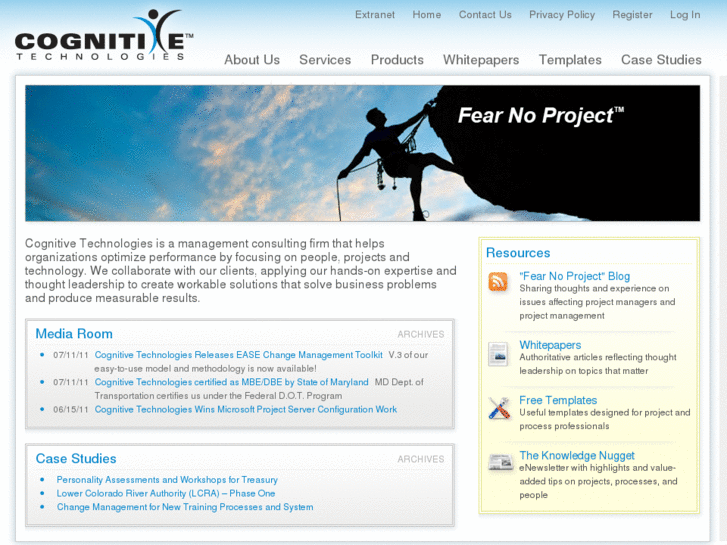Click the Fear No Project climber banner
The image size is (727, 545).
pos(363,153)
